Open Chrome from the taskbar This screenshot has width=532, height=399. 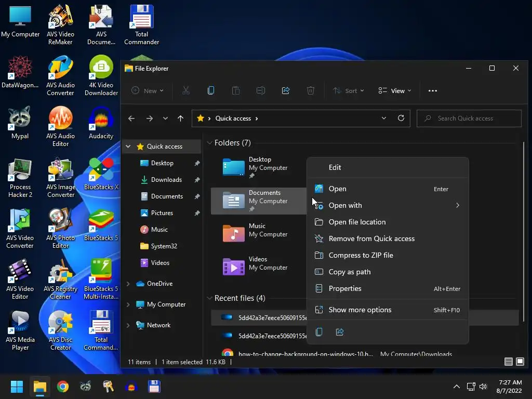coord(63,387)
